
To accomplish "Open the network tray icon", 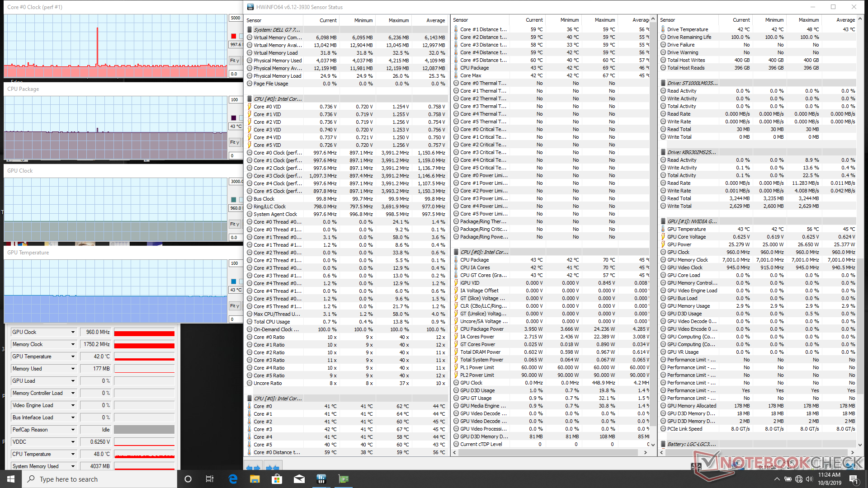I will (x=799, y=479).
